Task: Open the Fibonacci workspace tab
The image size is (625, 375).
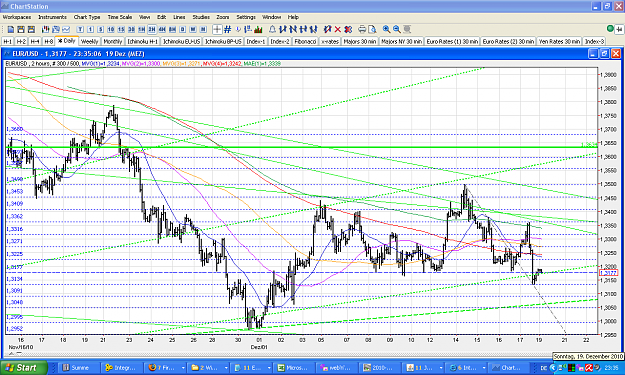Action: [x=305, y=41]
